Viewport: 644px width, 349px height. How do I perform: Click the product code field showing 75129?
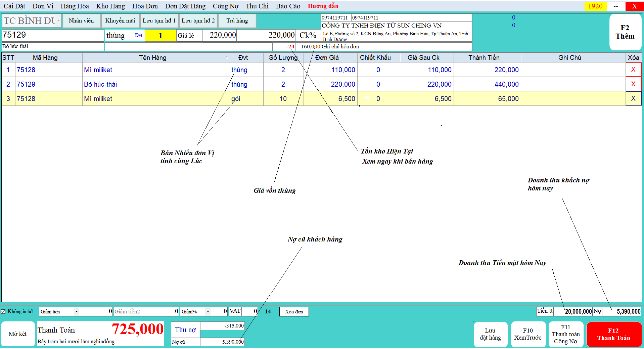tap(53, 35)
